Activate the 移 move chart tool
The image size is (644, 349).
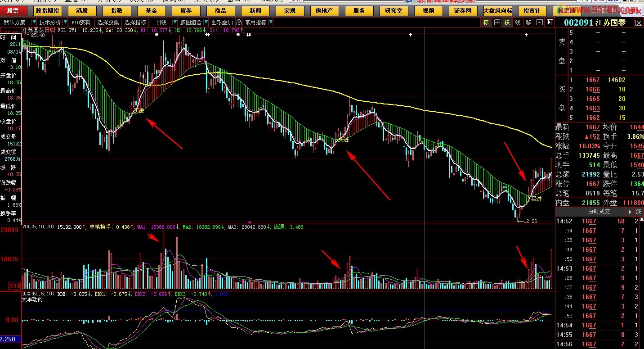[x=528, y=22]
